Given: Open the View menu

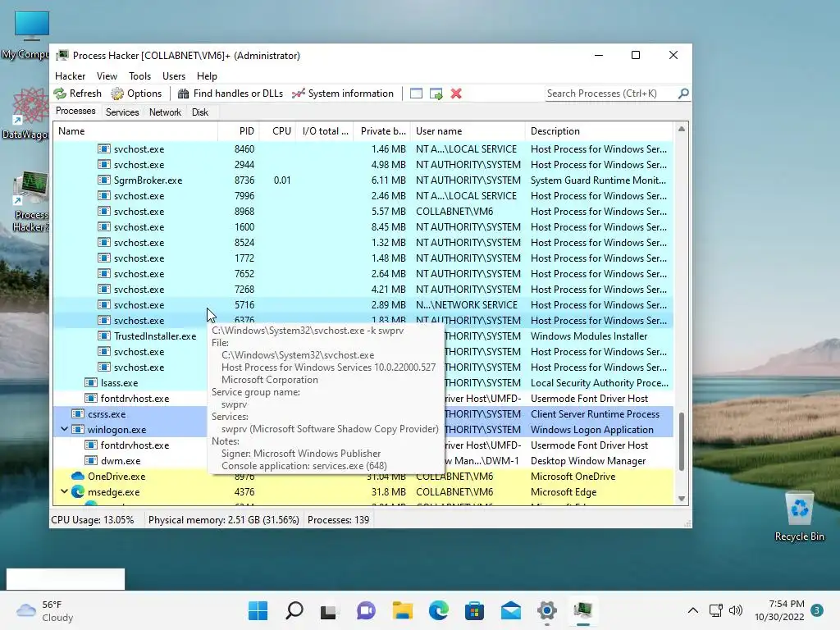Looking at the screenshot, I should pyautogui.click(x=107, y=76).
